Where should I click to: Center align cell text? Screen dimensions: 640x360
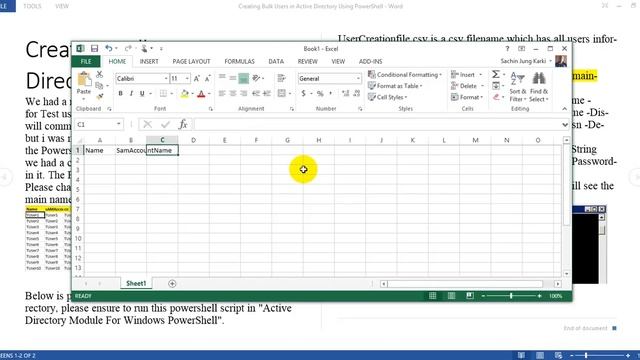(x=233, y=93)
